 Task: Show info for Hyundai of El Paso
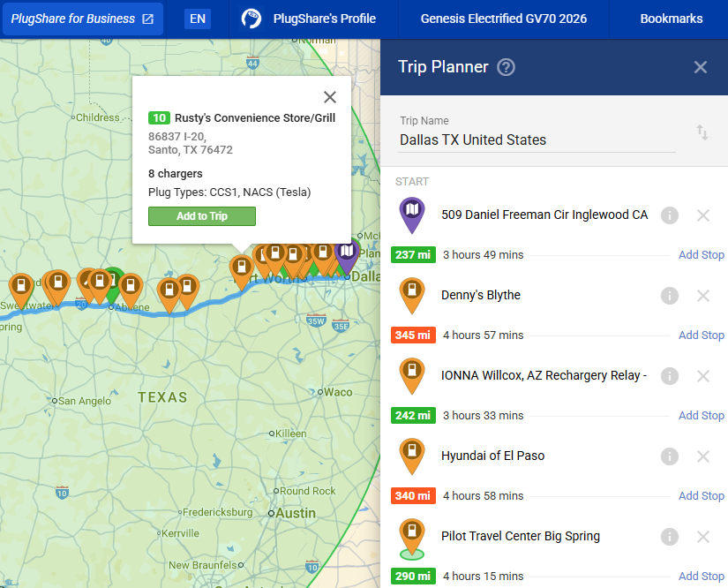[x=670, y=456]
